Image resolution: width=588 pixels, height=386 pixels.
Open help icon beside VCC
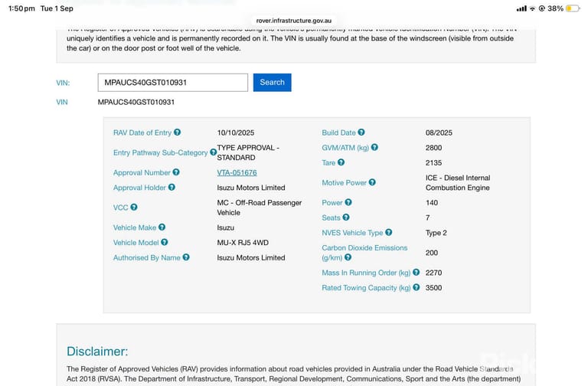pos(134,207)
